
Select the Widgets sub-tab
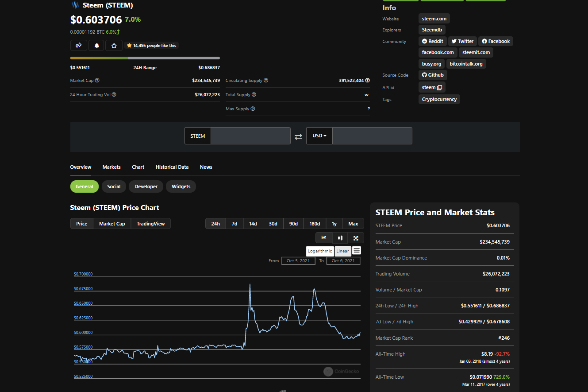coord(181,186)
